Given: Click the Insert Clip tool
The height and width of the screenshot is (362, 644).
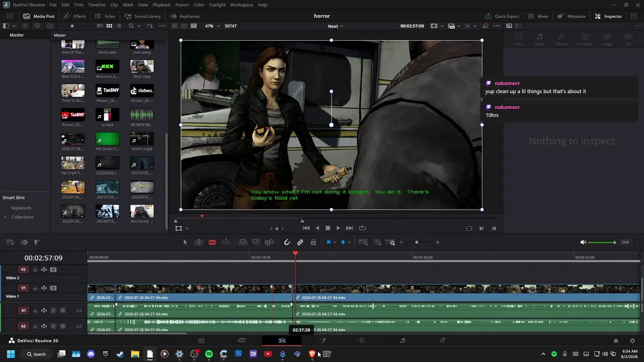Looking at the screenshot, I should click(243, 242).
